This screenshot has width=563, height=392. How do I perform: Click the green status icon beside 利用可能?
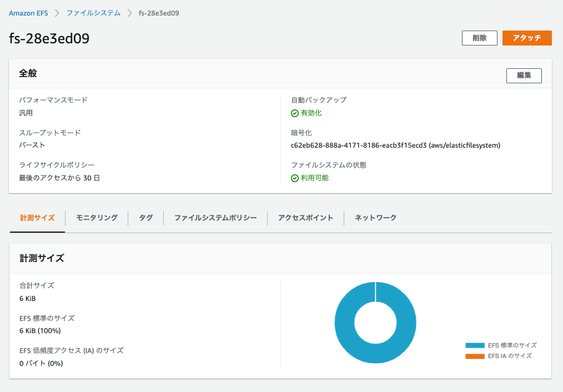(294, 178)
